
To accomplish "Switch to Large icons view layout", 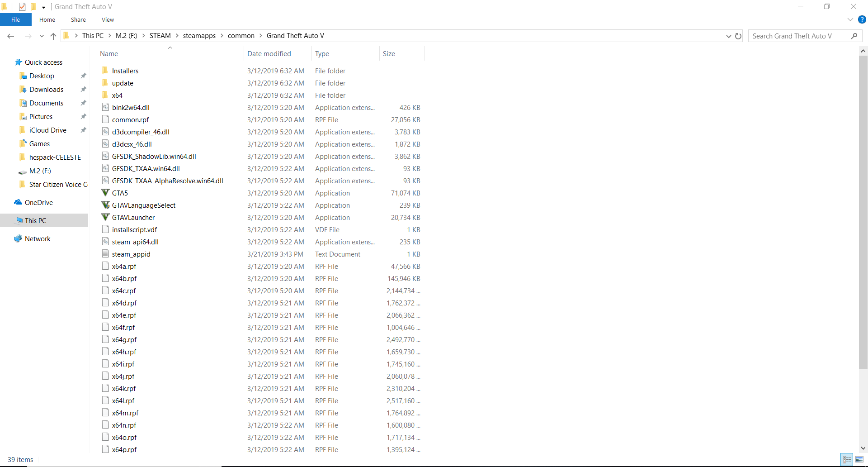I will coord(859,459).
